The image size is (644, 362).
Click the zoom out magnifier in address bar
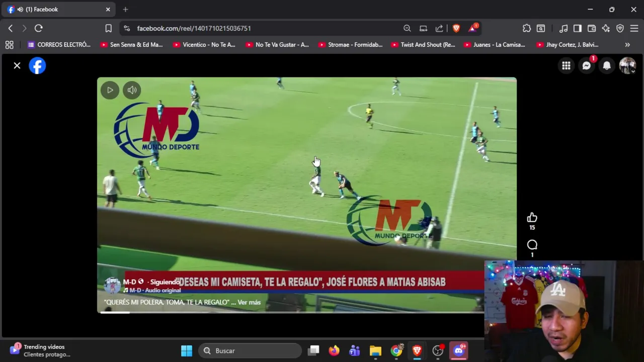pyautogui.click(x=407, y=28)
